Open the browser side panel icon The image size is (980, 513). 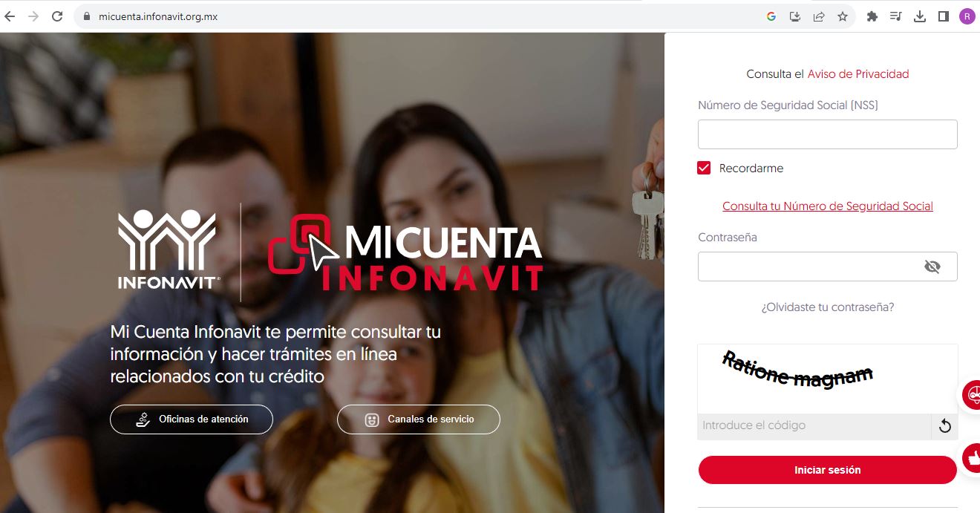944,16
